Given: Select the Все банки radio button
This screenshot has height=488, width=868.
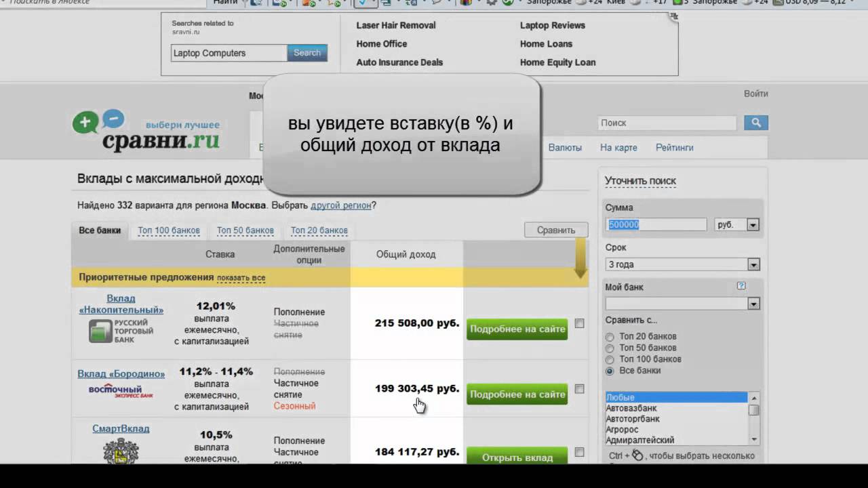Looking at the screenshot, I should click(x=610, y=371).
